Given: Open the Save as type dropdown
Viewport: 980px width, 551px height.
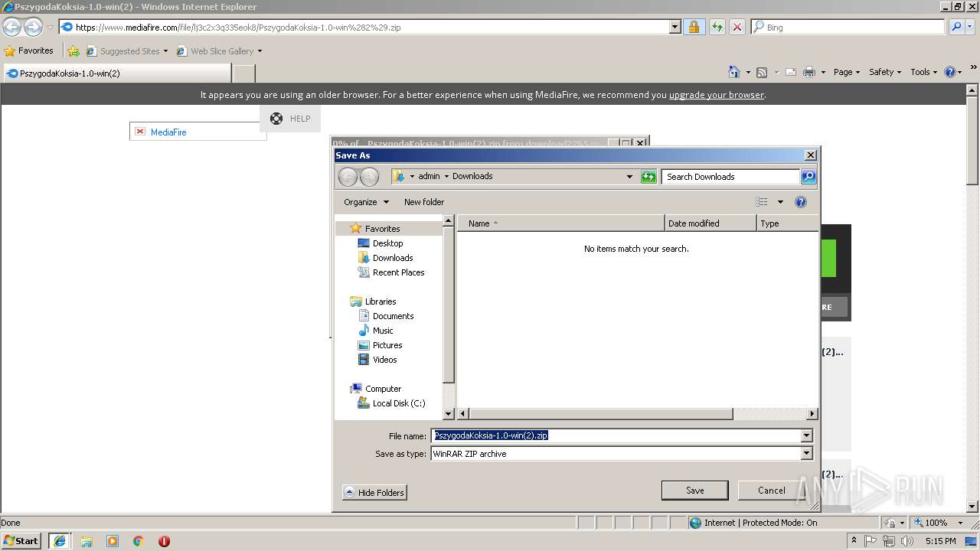Looking at the screenshot, I should (806, 453).
